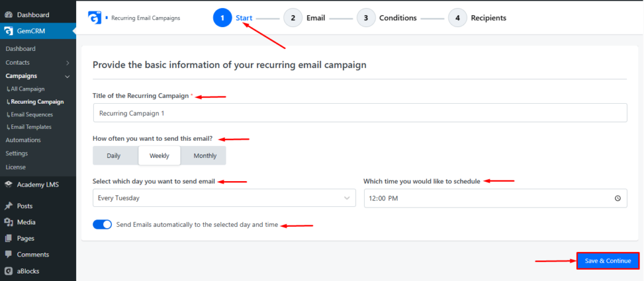Click 'Select which day you want' label
This screenshot has height=281, width=644.
[x=153, y=181]
